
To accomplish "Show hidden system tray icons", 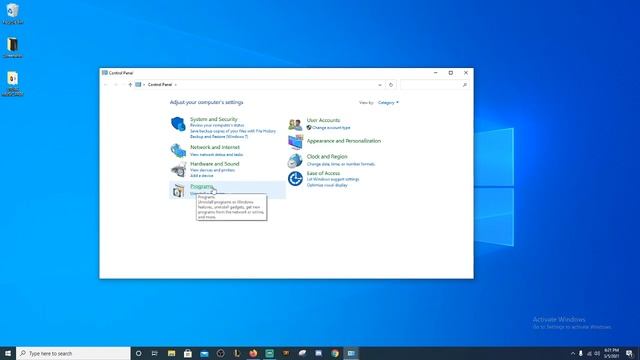I will click(573, 353).
